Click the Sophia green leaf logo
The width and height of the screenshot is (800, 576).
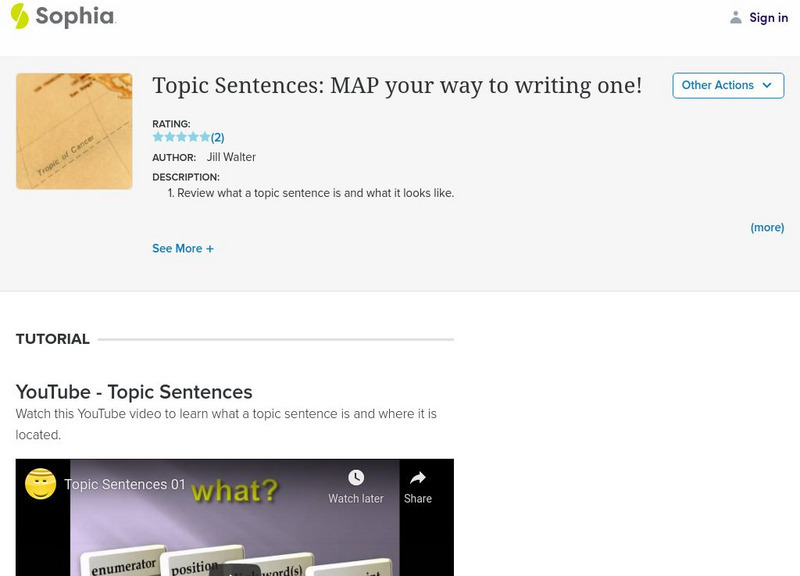(20, 16)
